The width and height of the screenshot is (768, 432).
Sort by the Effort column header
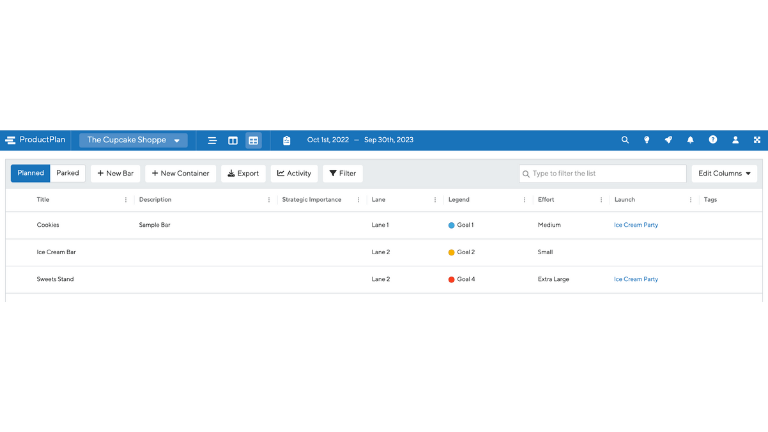point(546,200)
